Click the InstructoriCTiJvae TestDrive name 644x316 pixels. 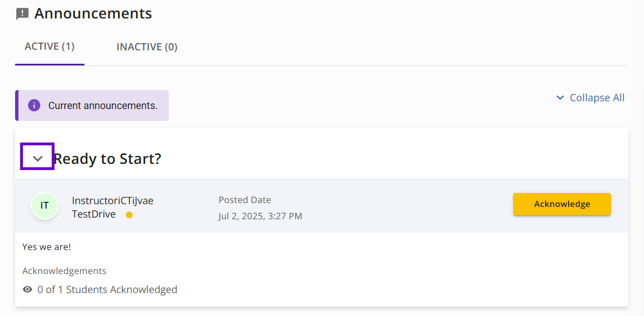click(112, 207)
